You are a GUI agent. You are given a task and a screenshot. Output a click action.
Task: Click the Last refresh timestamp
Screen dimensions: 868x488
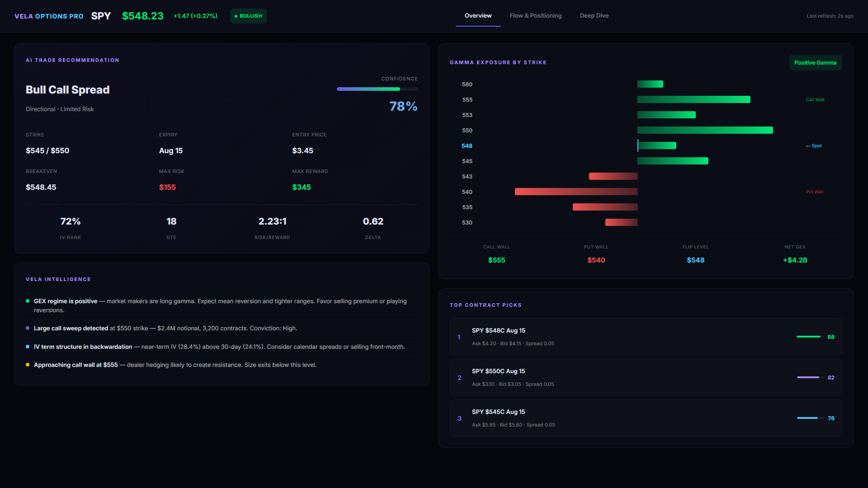(830, 16)
